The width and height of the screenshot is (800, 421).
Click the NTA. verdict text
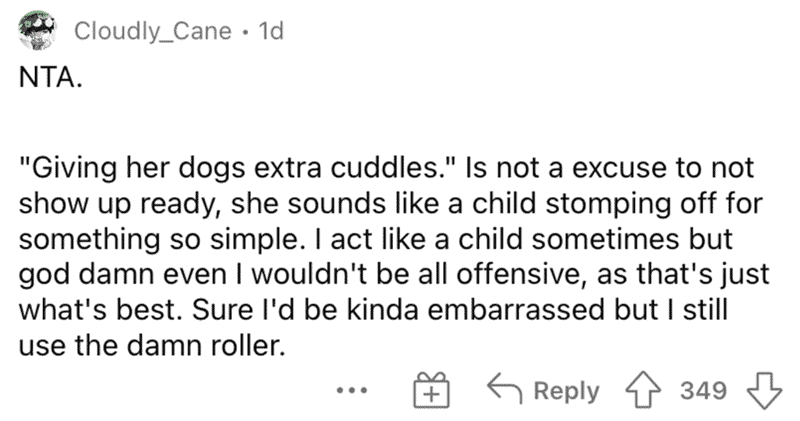pyautogui.click(x=50, y=78)
